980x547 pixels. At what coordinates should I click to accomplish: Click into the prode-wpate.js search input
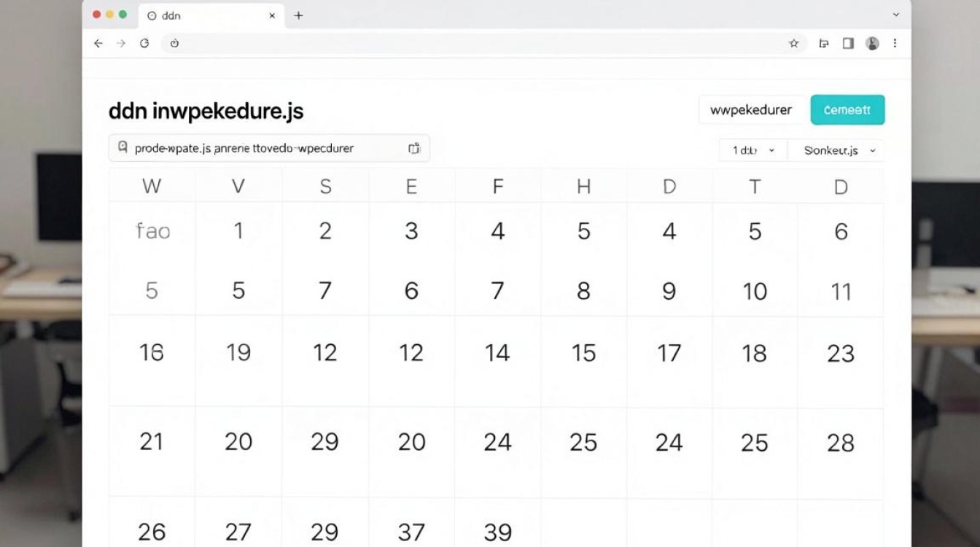click(269, 148)
